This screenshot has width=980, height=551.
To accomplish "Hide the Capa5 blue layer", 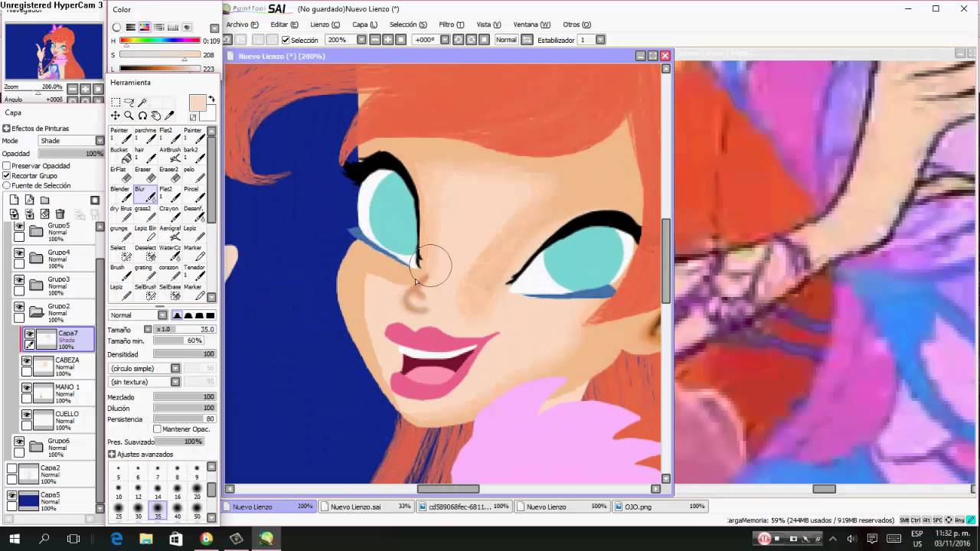I will (11, 496).
